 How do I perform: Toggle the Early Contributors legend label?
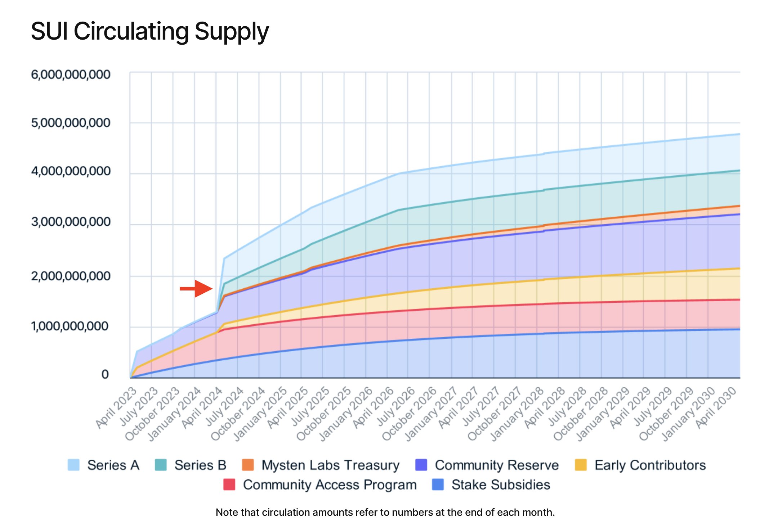650,465
